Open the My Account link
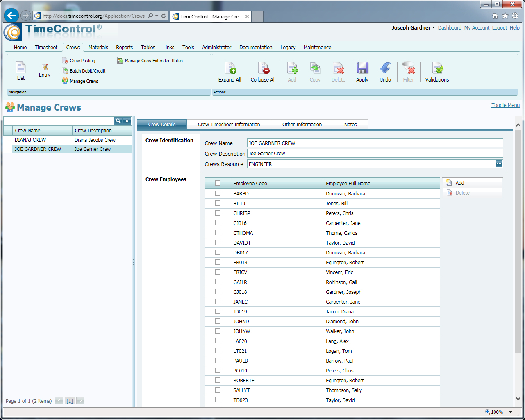The image size is (525, 420). 477,28
